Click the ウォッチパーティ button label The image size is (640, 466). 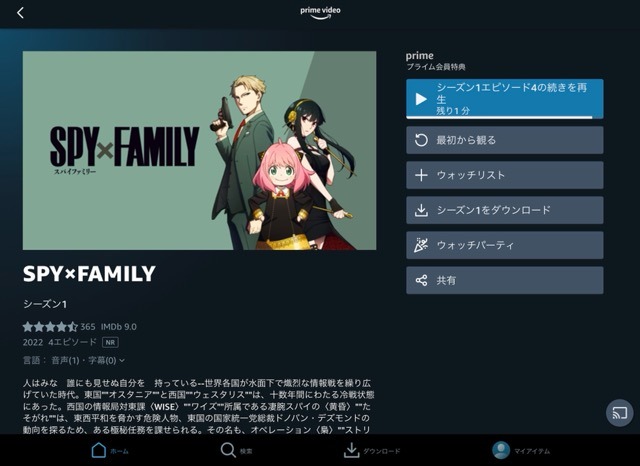click(x=475, y=245)
